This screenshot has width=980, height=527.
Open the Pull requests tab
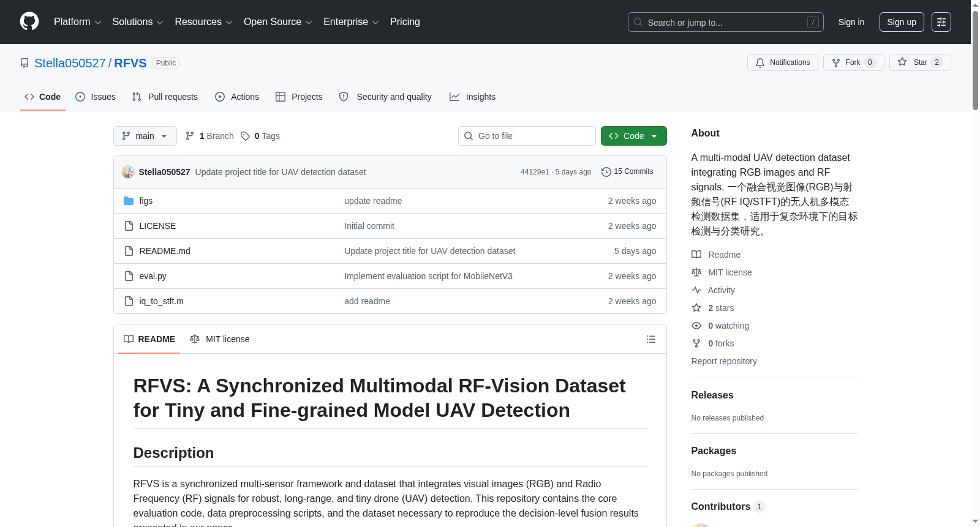[x=165, y=97]
